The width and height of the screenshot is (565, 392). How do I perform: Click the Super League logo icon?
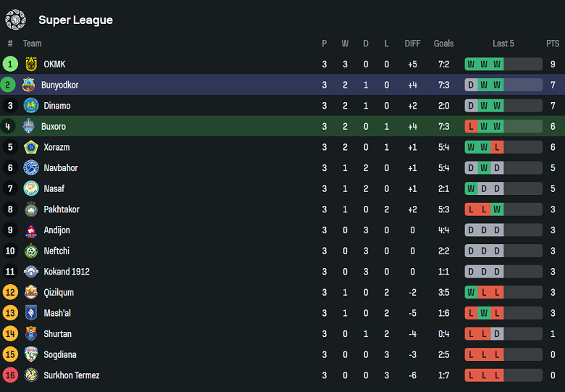click(15, 20)
